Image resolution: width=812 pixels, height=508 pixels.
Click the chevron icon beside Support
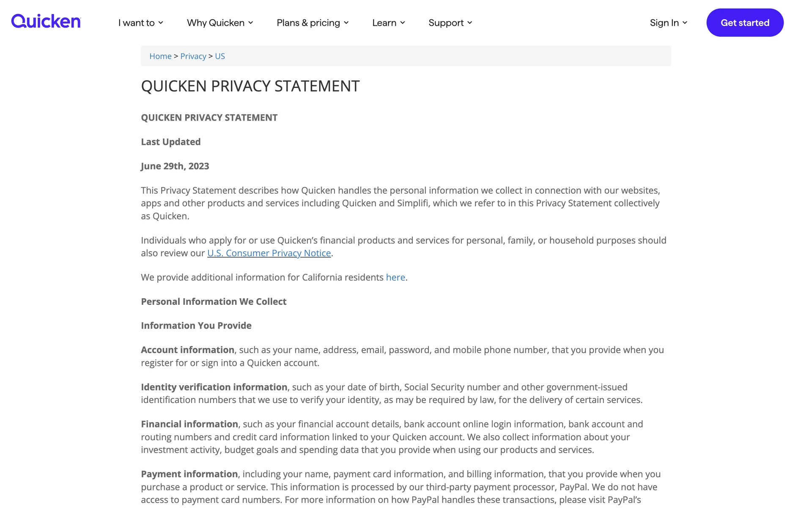pos(470,23)
